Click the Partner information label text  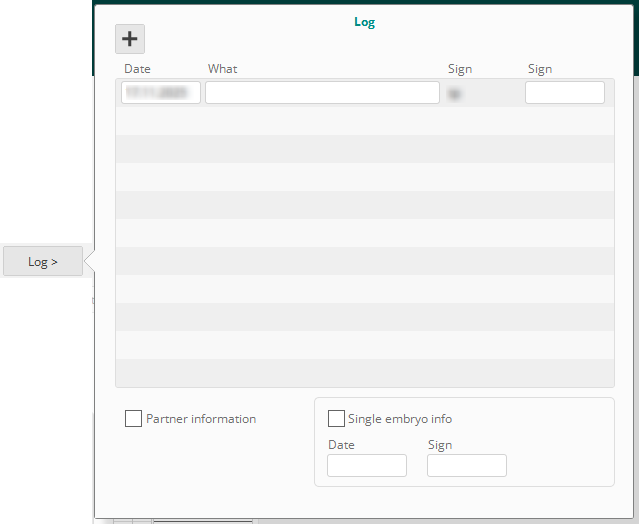click(x=201, y=419)
